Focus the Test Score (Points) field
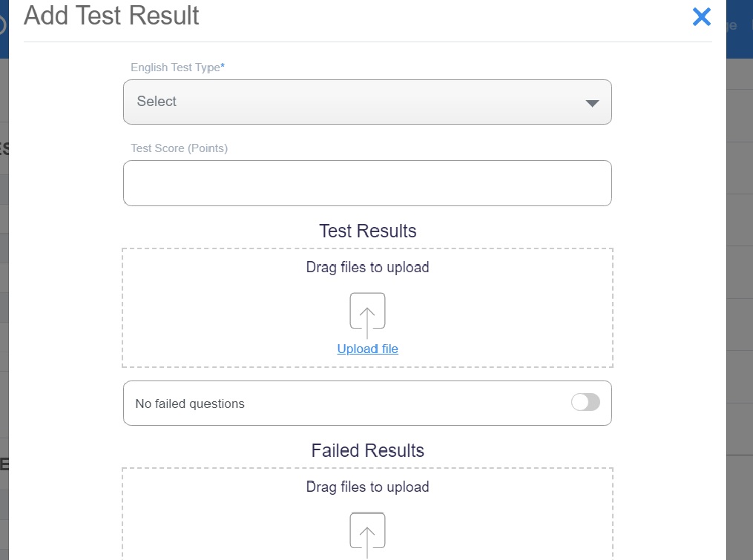753x560 pixels. (366, 183)
